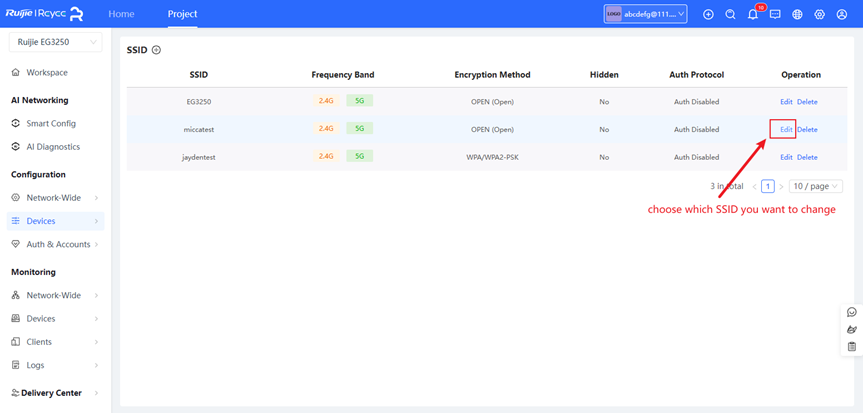This screenshot has width=863, height=413.
Task: Click the add SSID plus icon
Action: 156,50
